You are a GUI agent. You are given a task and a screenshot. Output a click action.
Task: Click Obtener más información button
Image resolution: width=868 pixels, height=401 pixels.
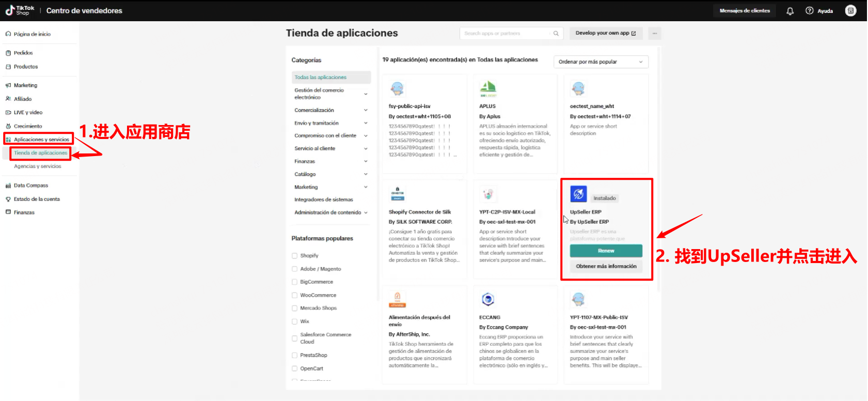pos(606,266)
